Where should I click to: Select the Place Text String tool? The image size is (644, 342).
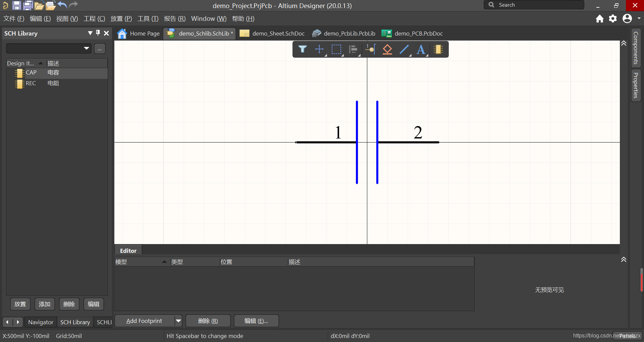coord(421,49)
